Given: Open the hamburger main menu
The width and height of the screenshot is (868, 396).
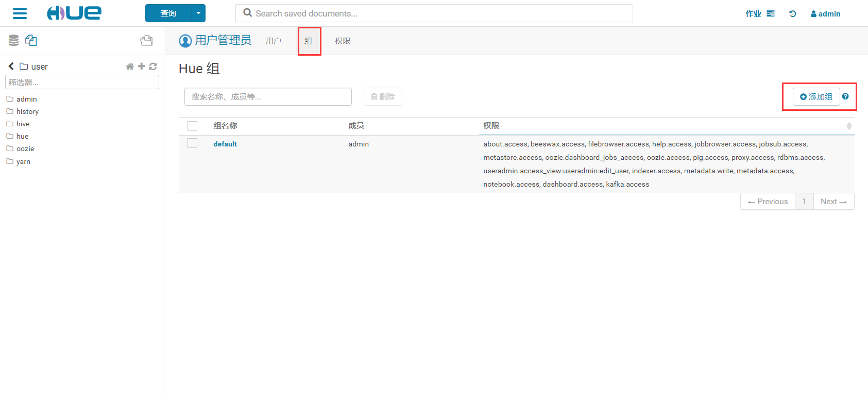Looking at the screenshot, I should tap(20, 13).
